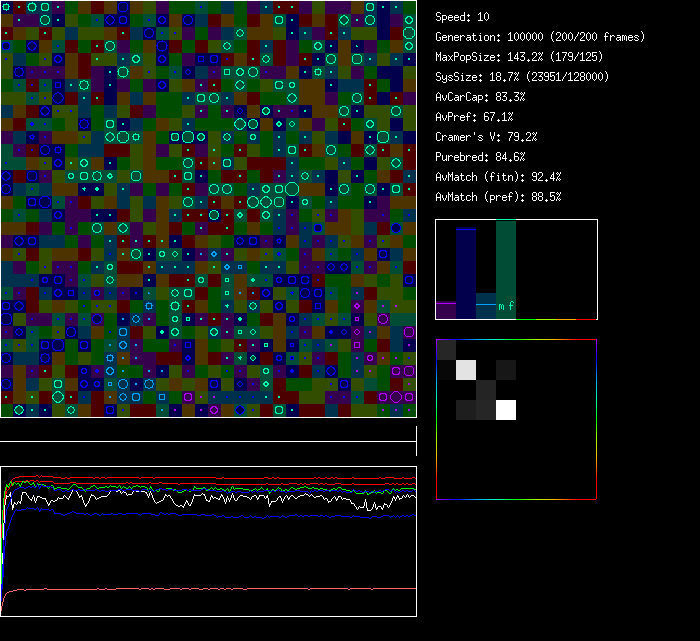Click the Cramer's V statistic
Screen dimensions: 700x641
(x=486, y=137)
